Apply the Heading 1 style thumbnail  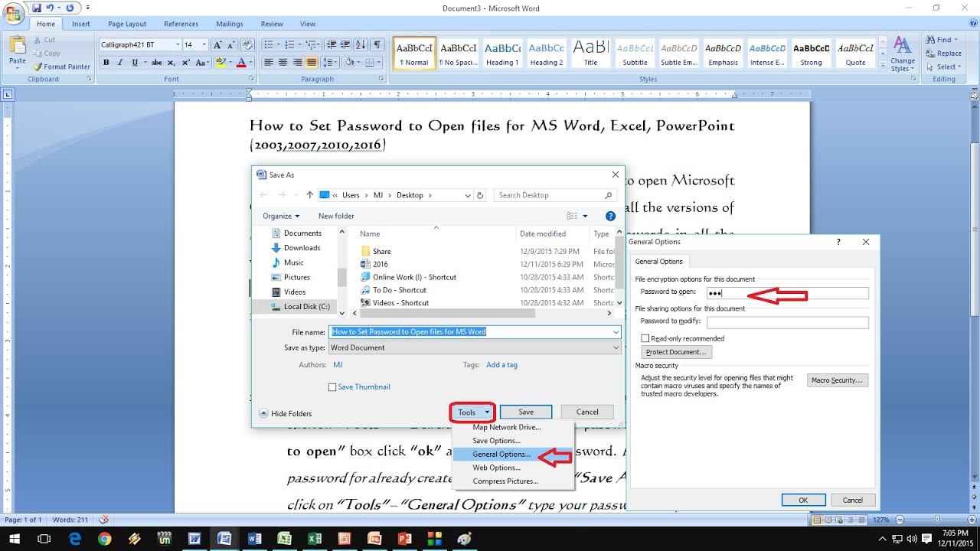tap(502, 53)
